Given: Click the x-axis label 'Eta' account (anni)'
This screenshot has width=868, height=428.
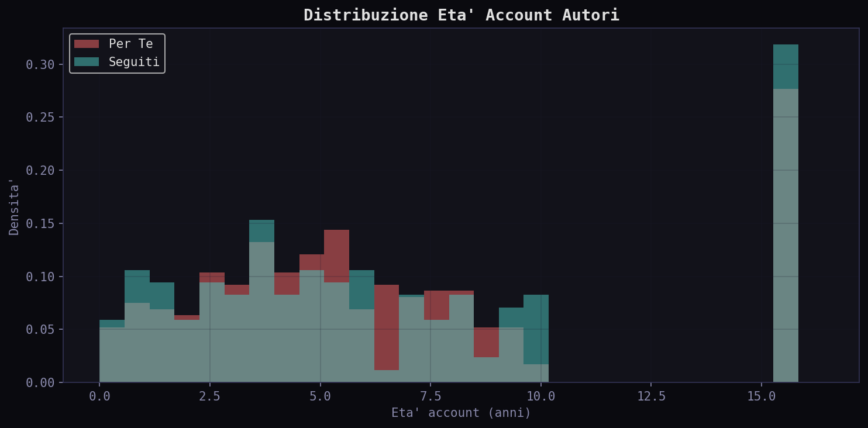Looking at the screenshot, I should [461, 413].
